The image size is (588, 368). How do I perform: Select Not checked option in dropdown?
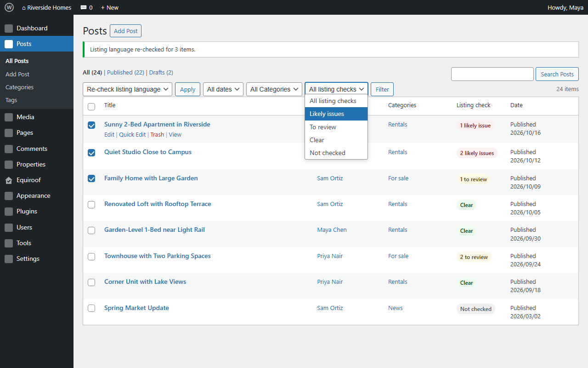click(336, 153)
